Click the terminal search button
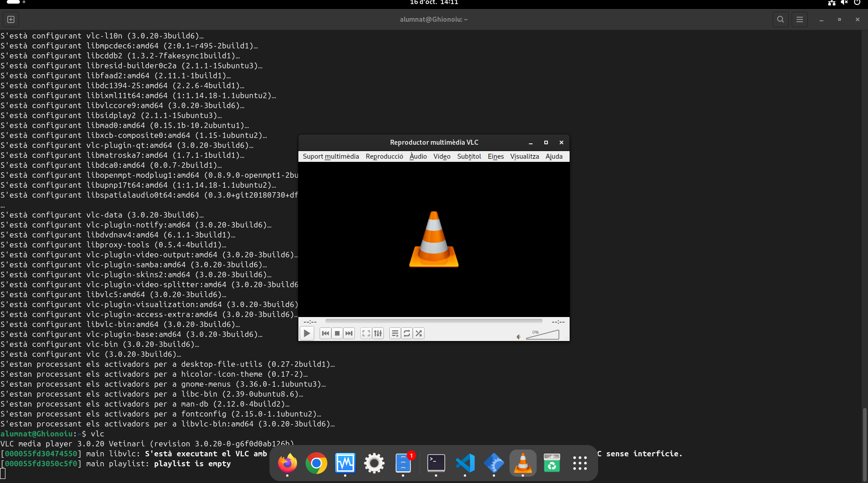The width and height of the screenshot is (868, 483). 780,19
